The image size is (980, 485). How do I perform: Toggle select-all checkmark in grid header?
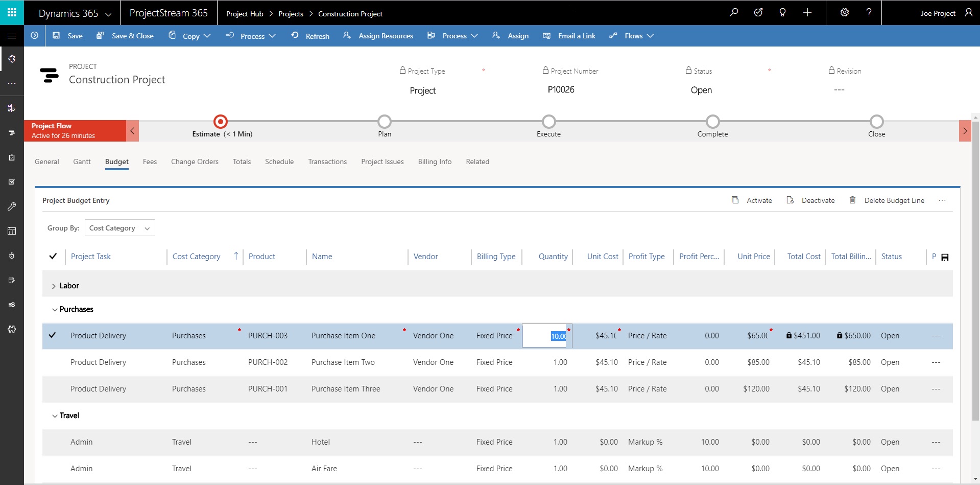click(x=53, y=256)
